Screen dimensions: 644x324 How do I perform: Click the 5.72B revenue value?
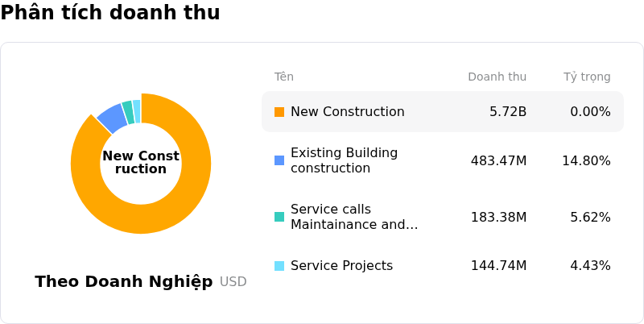(508, 112)
